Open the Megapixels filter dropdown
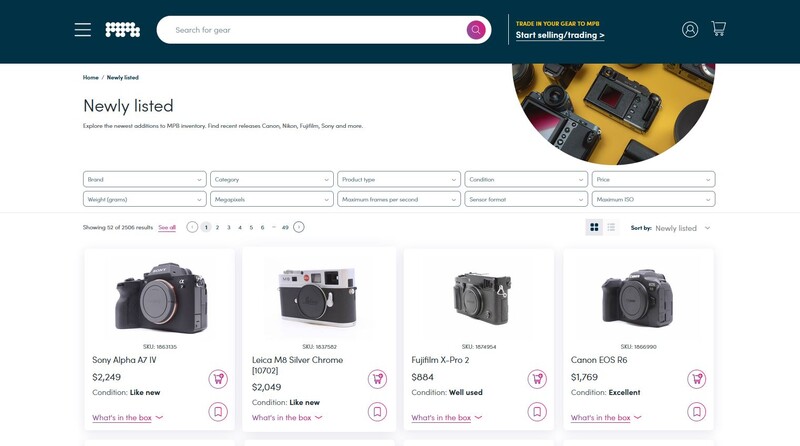 click(x=272, y=199)
